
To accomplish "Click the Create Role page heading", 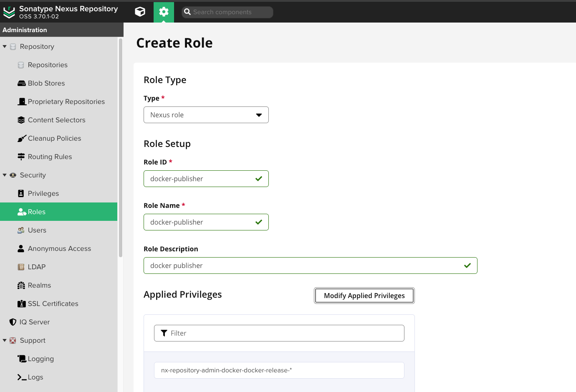I will [x=174, y=43].
